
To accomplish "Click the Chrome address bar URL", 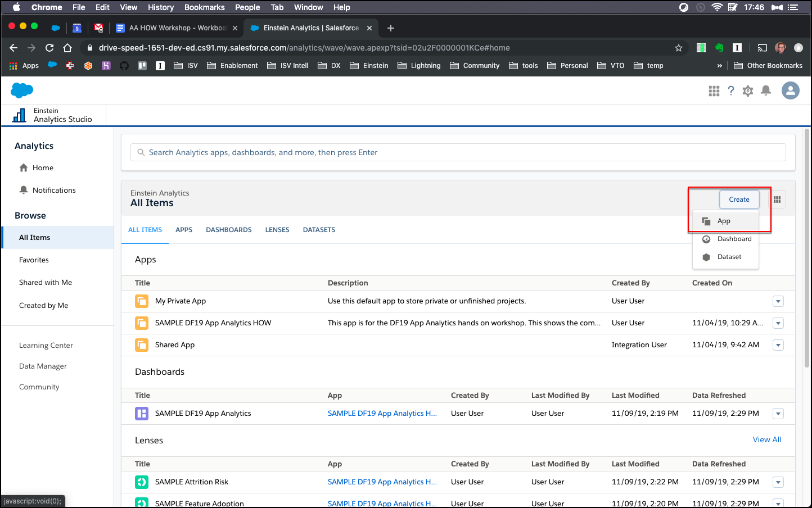I will [304, 48].
